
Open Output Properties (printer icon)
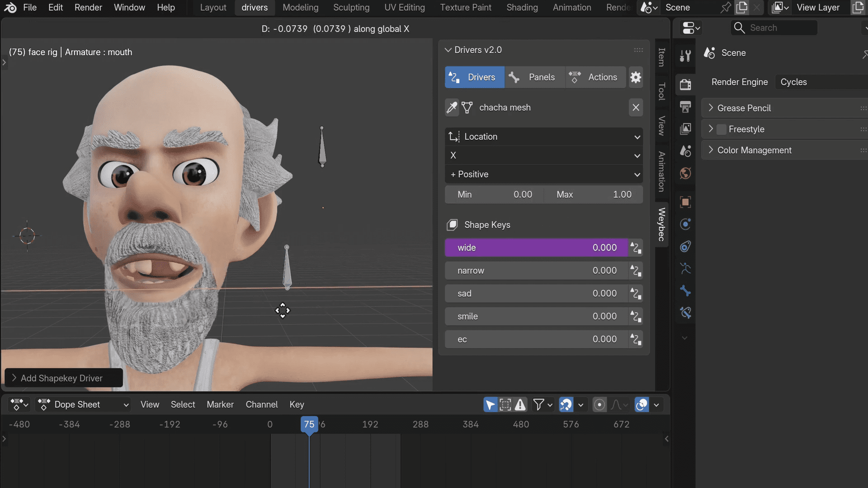tap(685, 107)
